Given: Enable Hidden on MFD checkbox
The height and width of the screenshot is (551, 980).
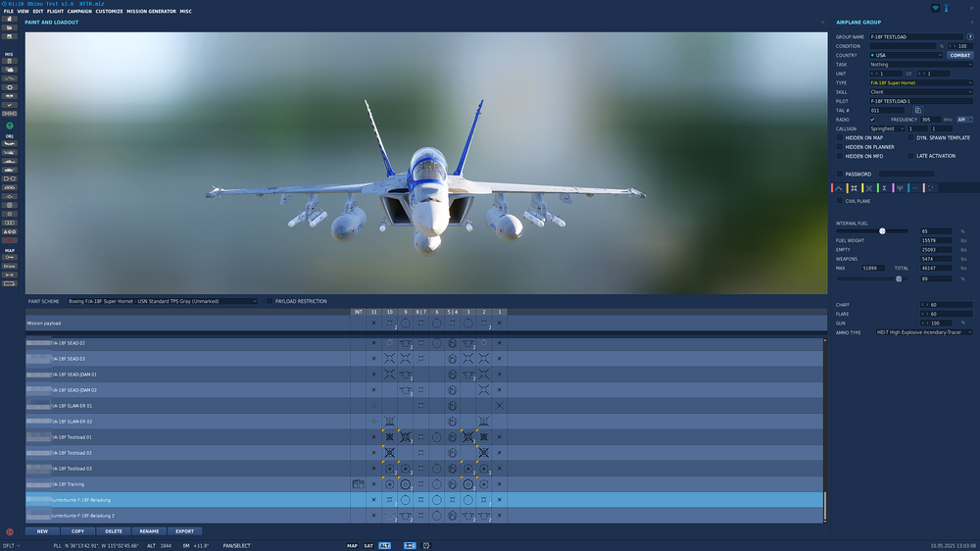Looking at the screenshot, I should [840, 156].
